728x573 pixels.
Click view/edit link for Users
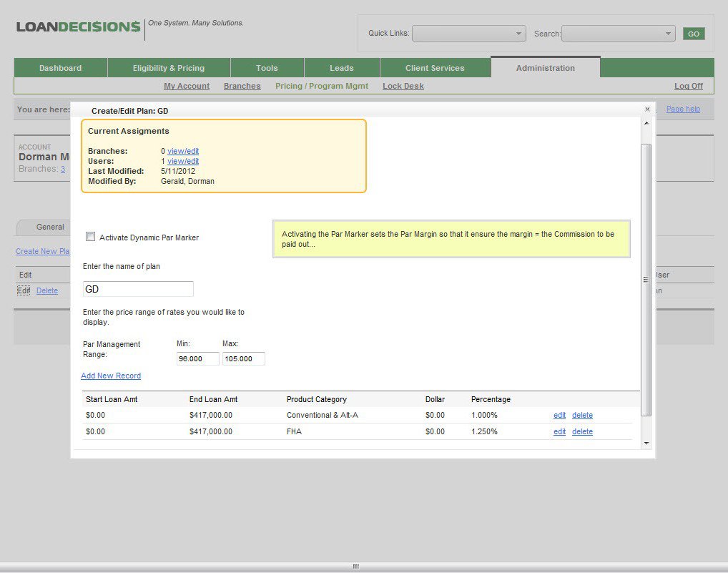[183, 161]
